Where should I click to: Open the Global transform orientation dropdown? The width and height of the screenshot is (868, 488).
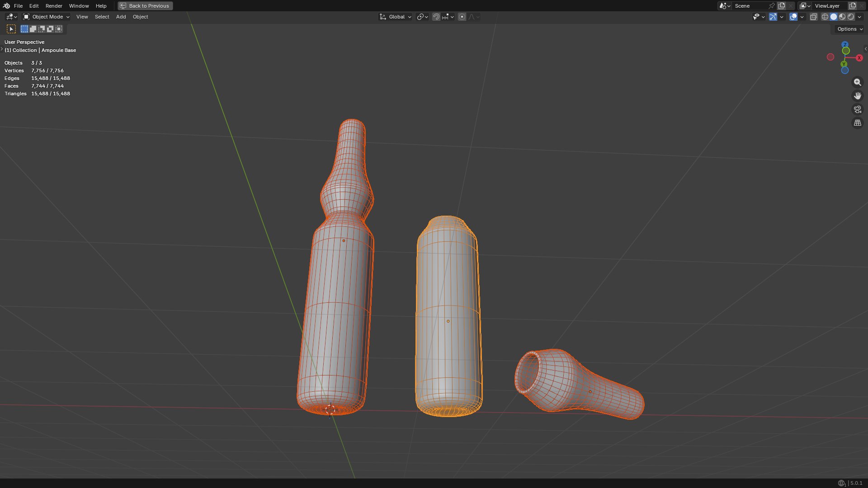tap(396, 17)
